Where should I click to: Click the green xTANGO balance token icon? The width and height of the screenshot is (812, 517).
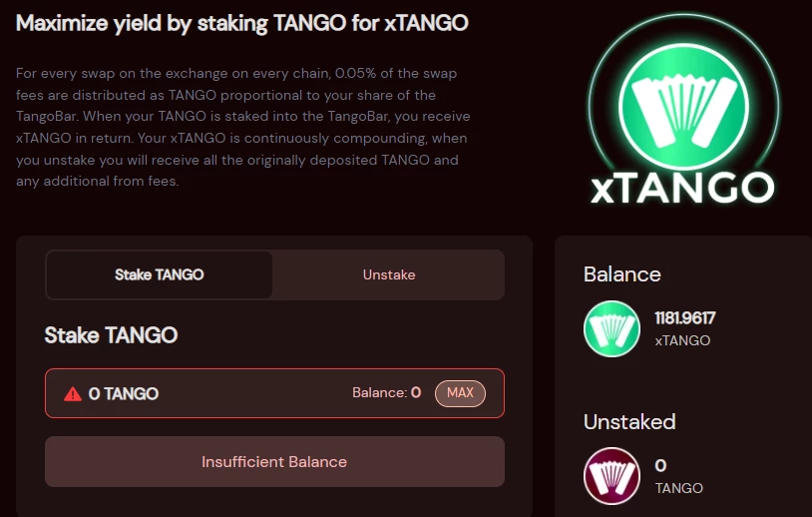coord(611,329)
